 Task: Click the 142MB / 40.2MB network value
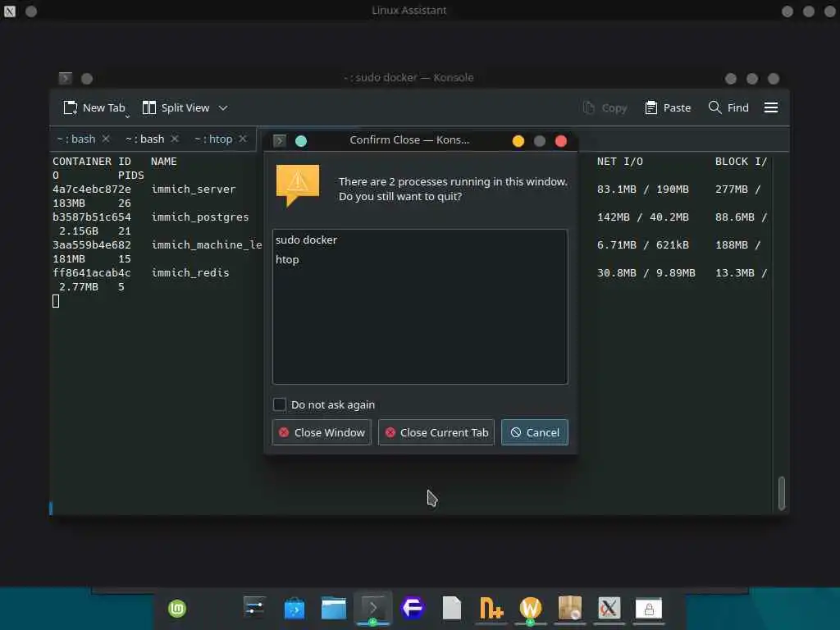pos(643,217)
